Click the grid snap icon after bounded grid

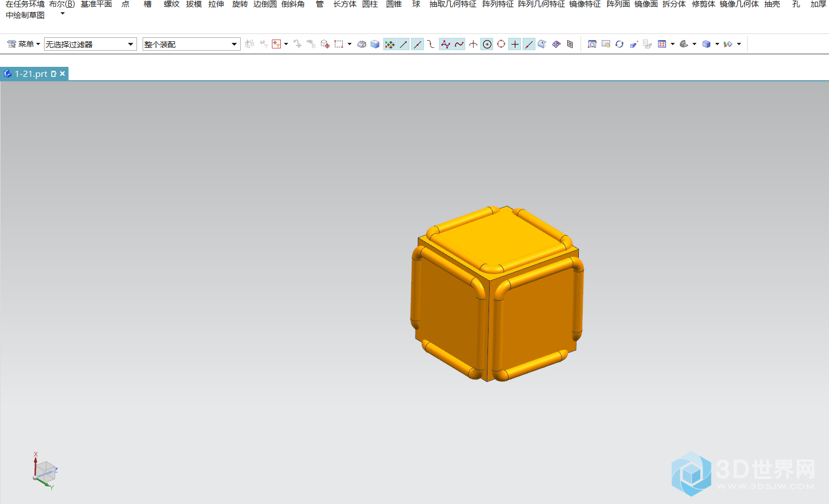(x=570, y=44)
